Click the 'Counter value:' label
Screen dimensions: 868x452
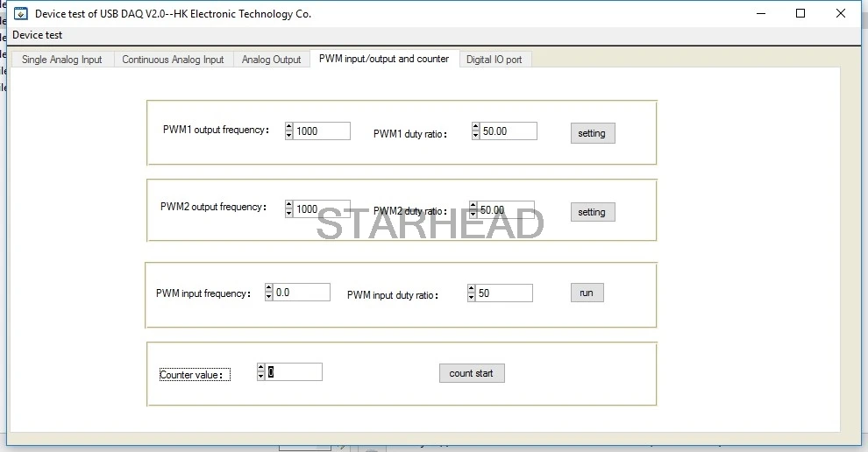click(195, 375)
